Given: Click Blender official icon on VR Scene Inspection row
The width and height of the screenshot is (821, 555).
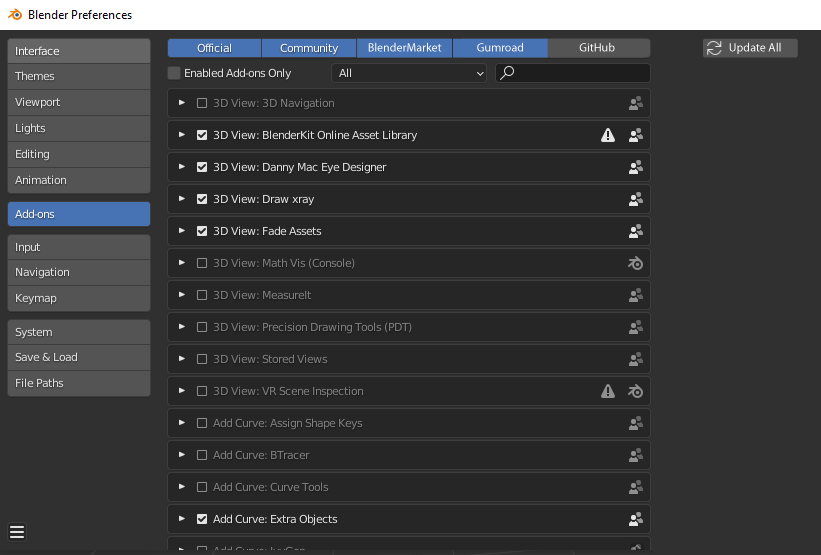Looking at the screenshot, I should (x=636, y=391).
